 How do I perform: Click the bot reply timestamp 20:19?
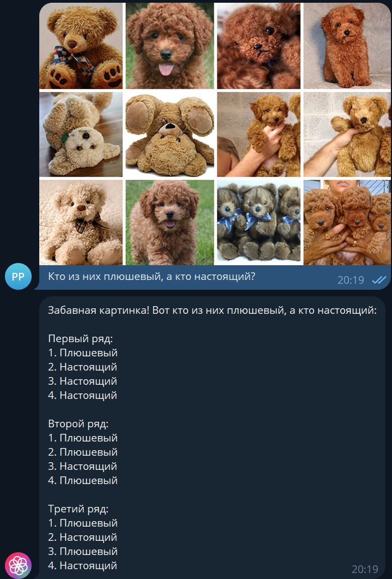(365, 569)
